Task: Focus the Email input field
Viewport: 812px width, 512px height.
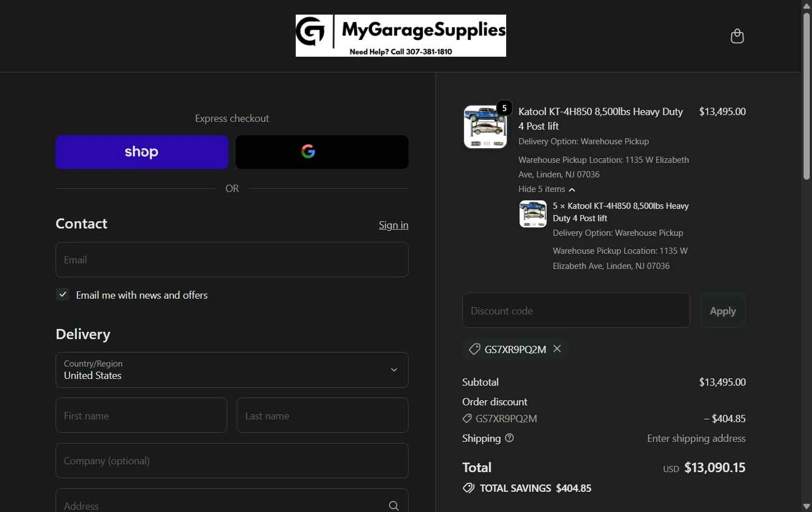Action: coord(232,260)
